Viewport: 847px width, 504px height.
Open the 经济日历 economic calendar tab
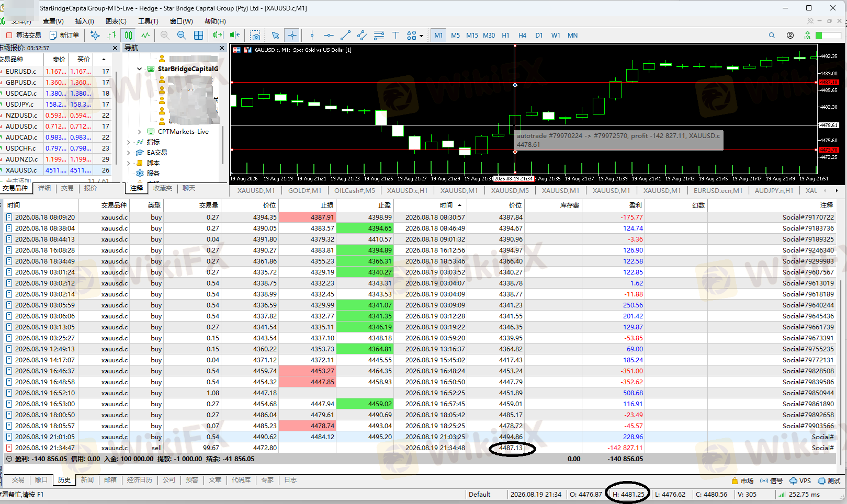click(x=139, y=479)
